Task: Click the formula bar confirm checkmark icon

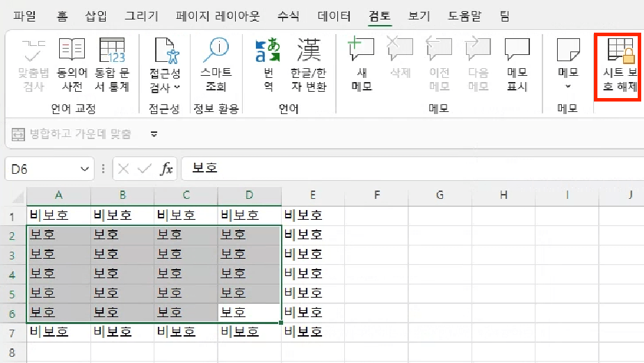Action: coord(144,169)
